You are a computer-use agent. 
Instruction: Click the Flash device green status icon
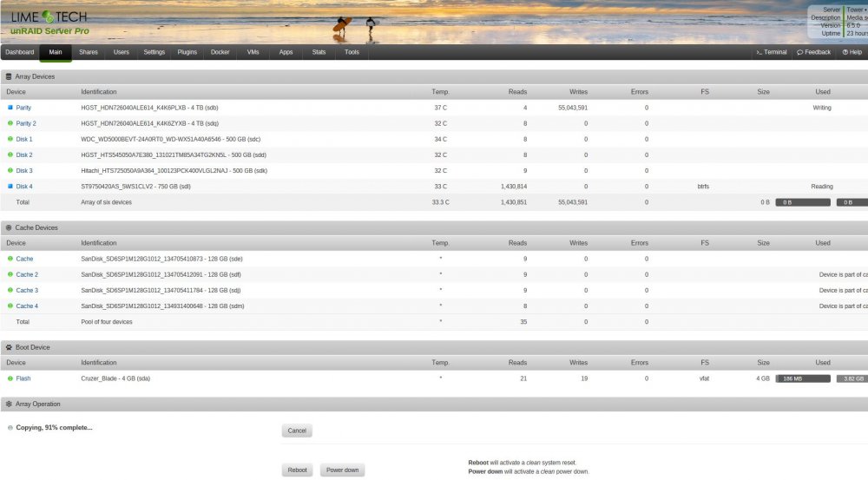click(10, 378)
